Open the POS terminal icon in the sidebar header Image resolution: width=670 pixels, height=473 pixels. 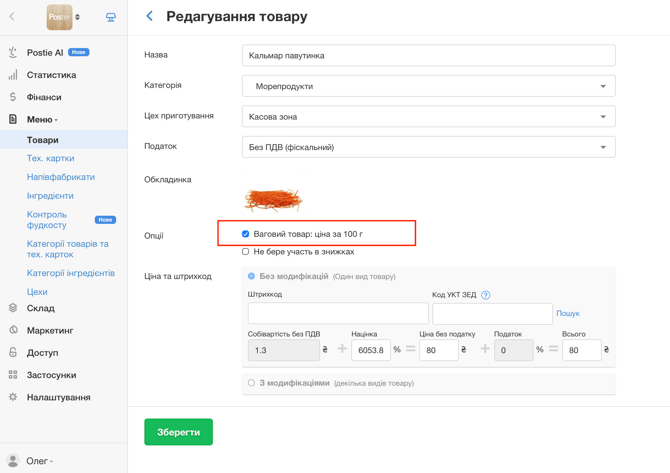click(x=111, y=17)
